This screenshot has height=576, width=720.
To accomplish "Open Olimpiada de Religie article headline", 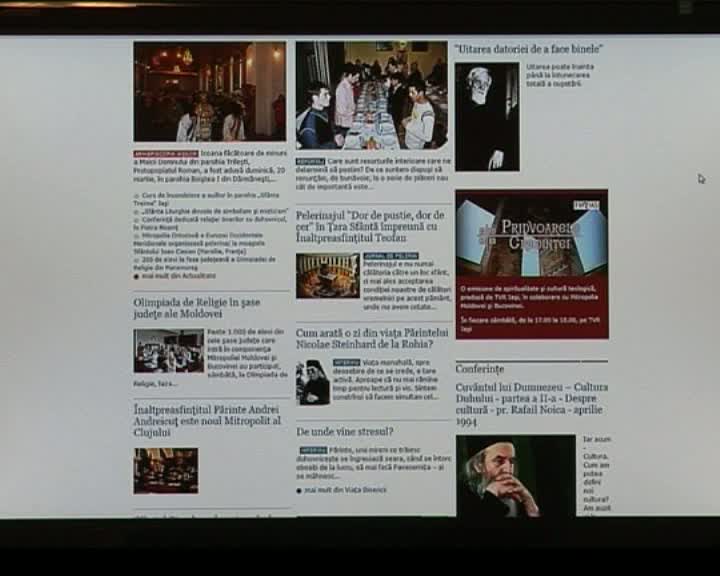I will [x=198, y=307].
